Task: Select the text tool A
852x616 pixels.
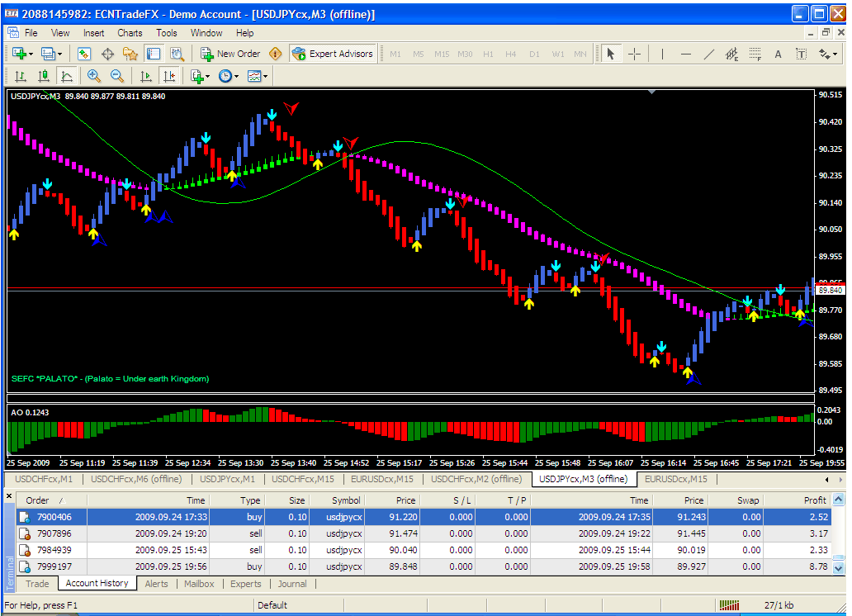Action: [778, 54]
